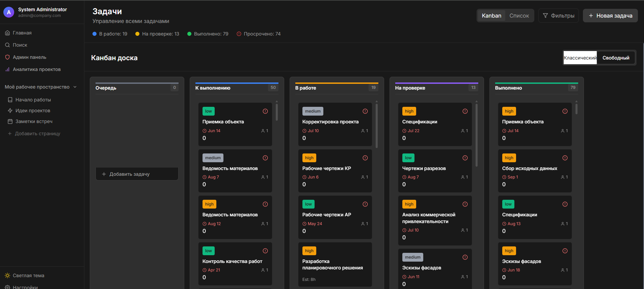Click Добавить задачу in Очередь column
Image resolution: width=644 pixels, height=289 pixels.
[137, 174]
